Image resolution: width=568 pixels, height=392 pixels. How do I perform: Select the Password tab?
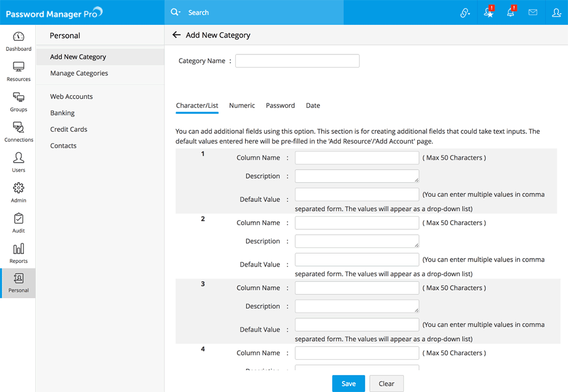coord(280,106)
